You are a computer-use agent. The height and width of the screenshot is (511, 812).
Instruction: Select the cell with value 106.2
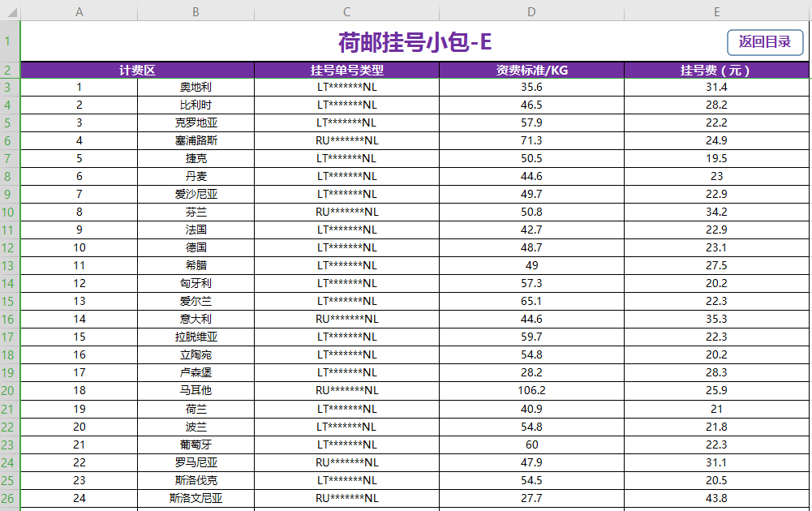(x=531, y=390)
